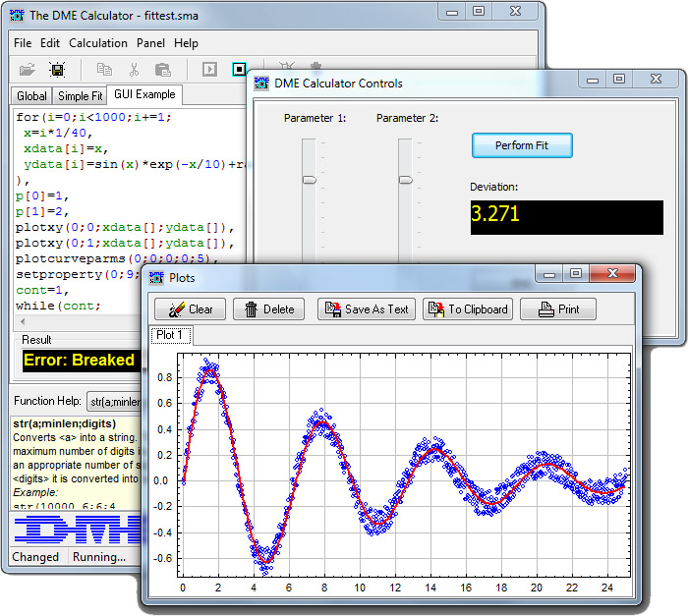Click the Save disk icon in toolbar
This screenshot has width=688, height=616.
pyautogui.click(x=57, y=70)
